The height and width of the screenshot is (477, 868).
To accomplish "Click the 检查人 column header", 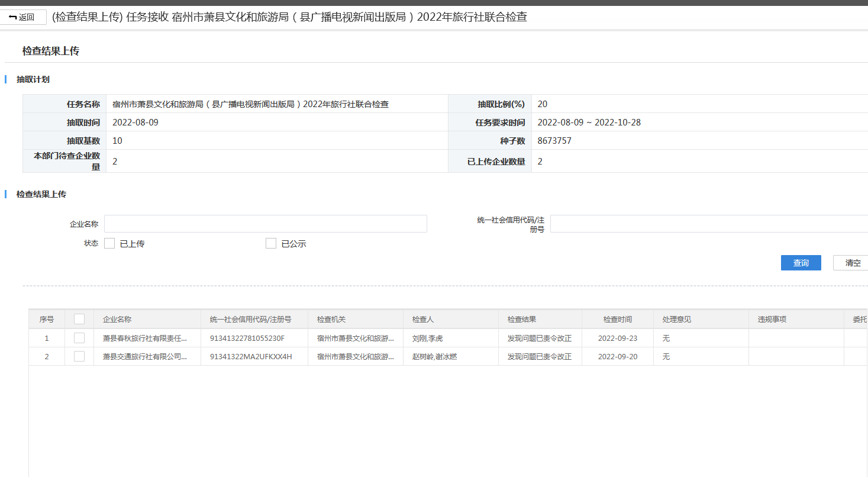I will point(422,320).
